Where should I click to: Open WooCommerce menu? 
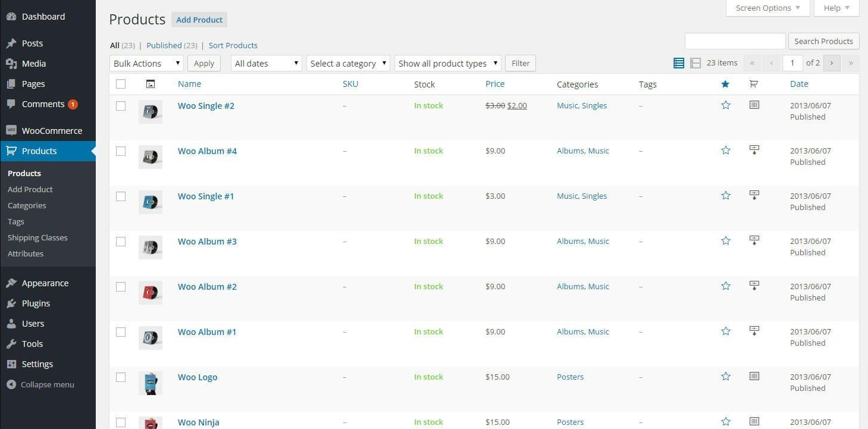[x=48, y=131]
